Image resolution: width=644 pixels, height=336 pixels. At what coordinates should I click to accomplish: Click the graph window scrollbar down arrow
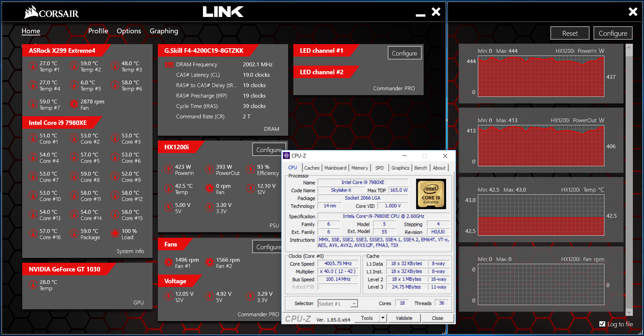629,312
